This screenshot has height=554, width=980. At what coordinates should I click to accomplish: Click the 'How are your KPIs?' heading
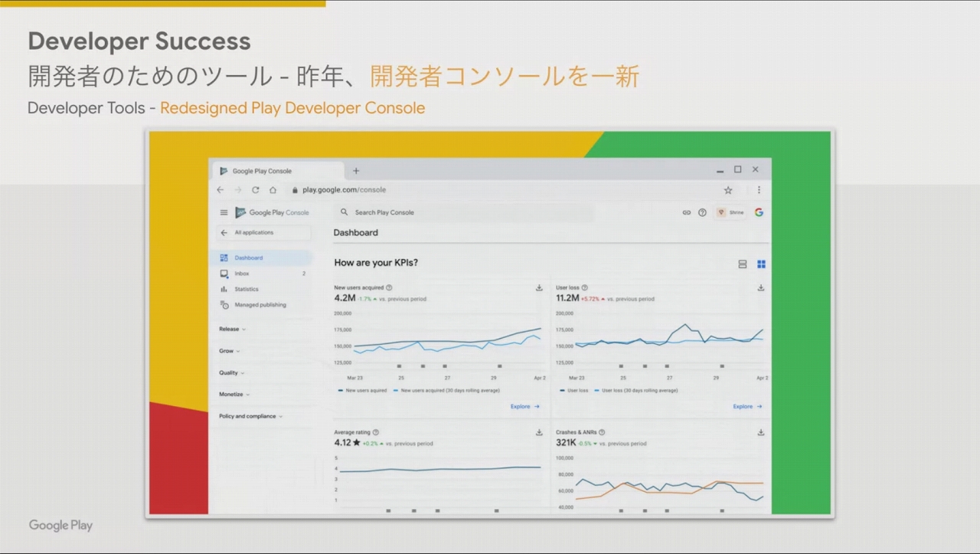coord(376,263)
